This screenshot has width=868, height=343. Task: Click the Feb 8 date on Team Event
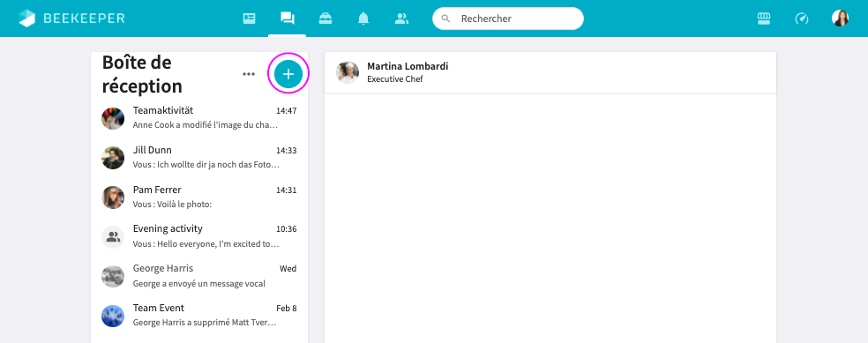[286, 308]
